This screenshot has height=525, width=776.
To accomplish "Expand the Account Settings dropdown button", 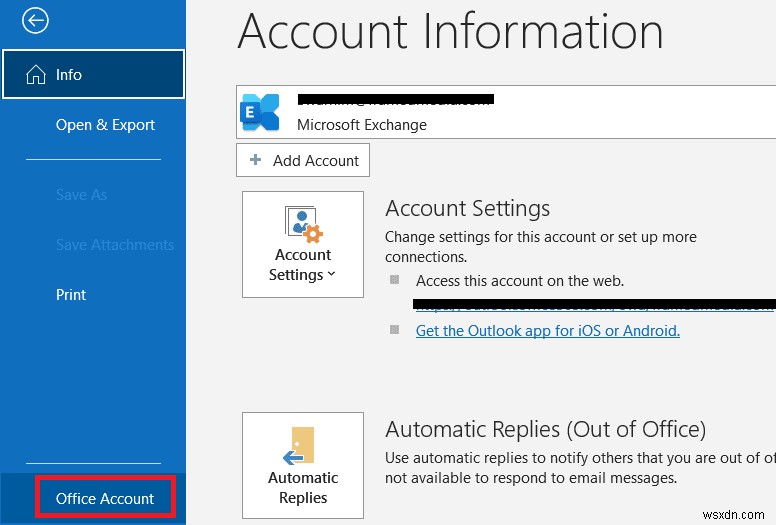I will [303, 244].
